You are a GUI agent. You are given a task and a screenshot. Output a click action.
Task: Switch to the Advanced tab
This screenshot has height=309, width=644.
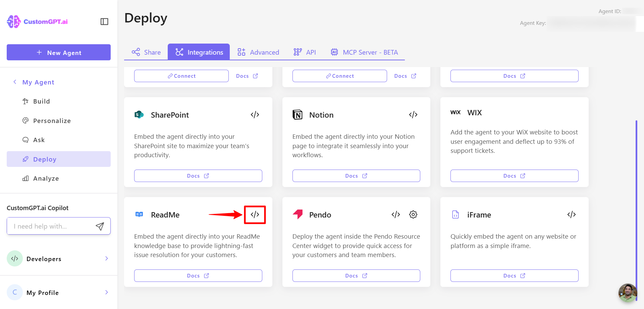pos(258,52)
